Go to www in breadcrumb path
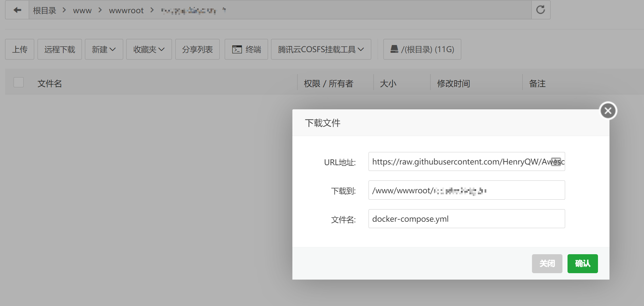 pyautogui.click(x=82, y=10)
